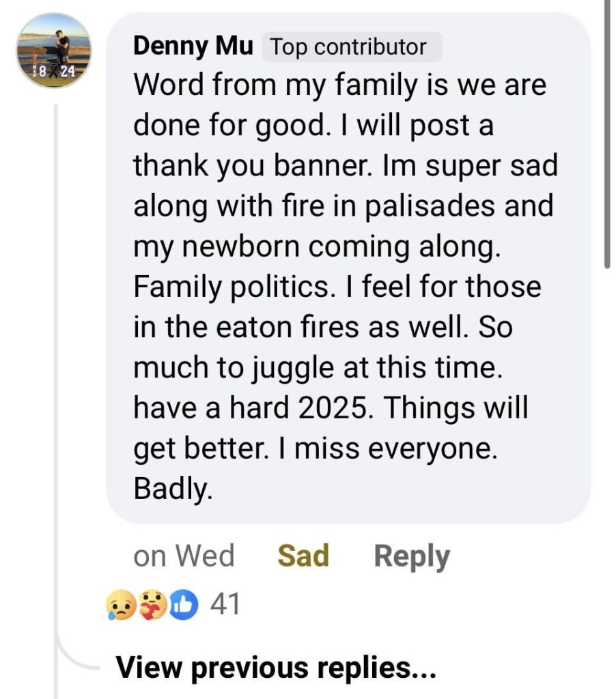Click '41' to see everyone who reacted

pos(225,605)
